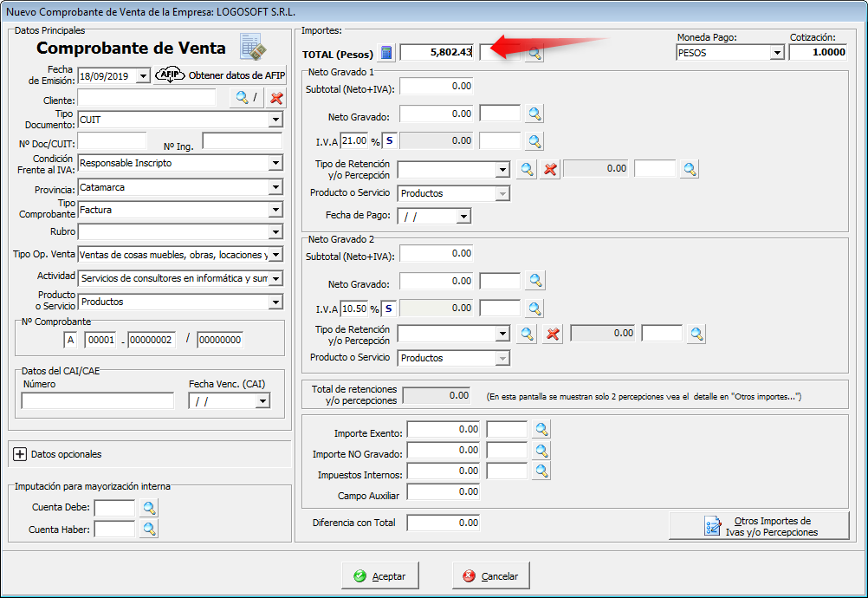The height and width of the screenshot is (598, 868).
Task: Click magnifier beside Impuestos Internos field
Action: point(541,471)
